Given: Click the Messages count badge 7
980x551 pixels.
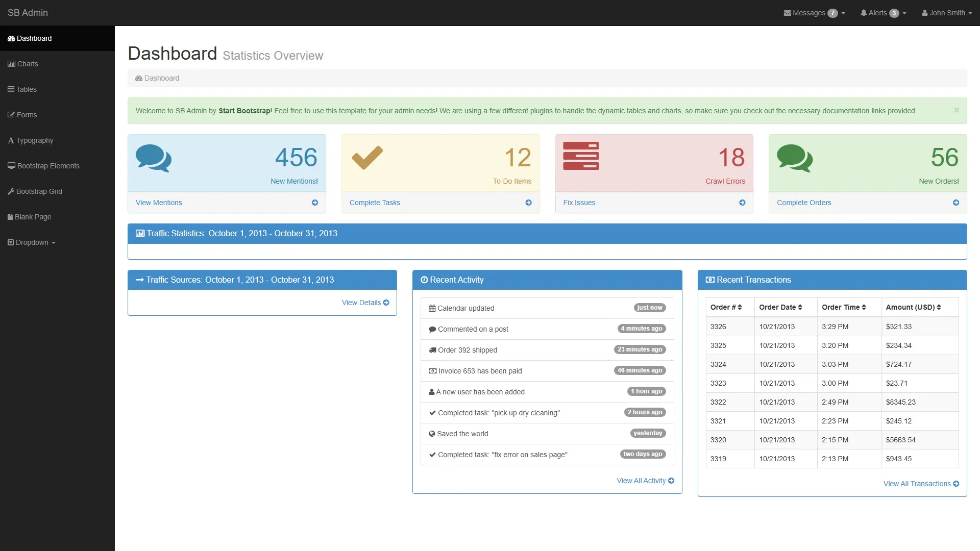Looking at the screenshot, I should coord(832,13).
